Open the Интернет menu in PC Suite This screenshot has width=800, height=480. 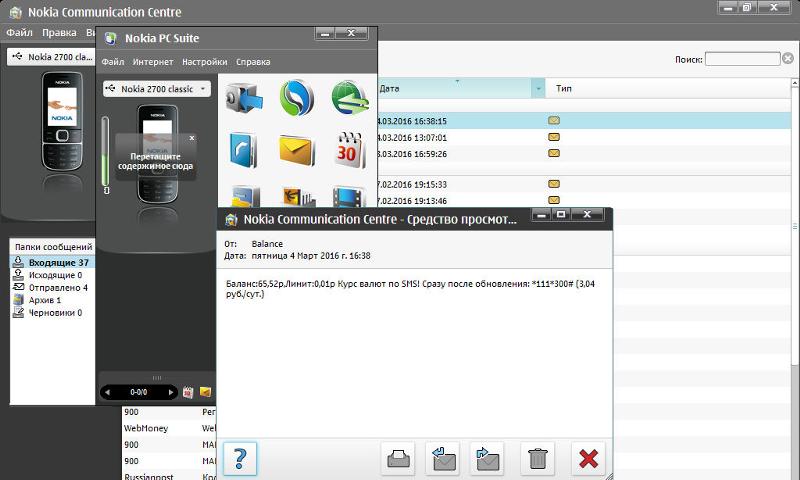pyautogui.click(x=153, y=62)
